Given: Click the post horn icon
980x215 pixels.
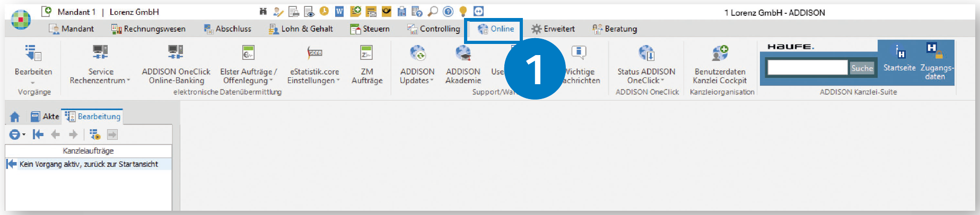Looking at the screenshot, I should click(387, 11).
